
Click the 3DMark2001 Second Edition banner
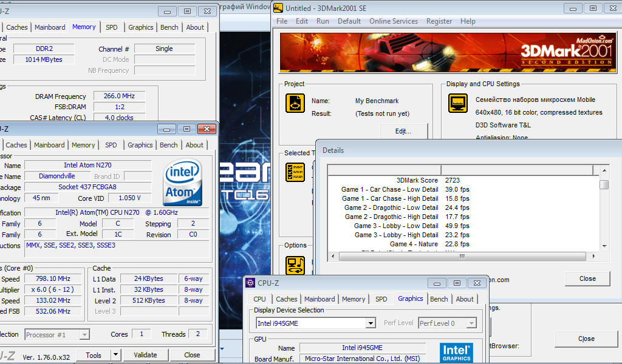pos(448,53)
